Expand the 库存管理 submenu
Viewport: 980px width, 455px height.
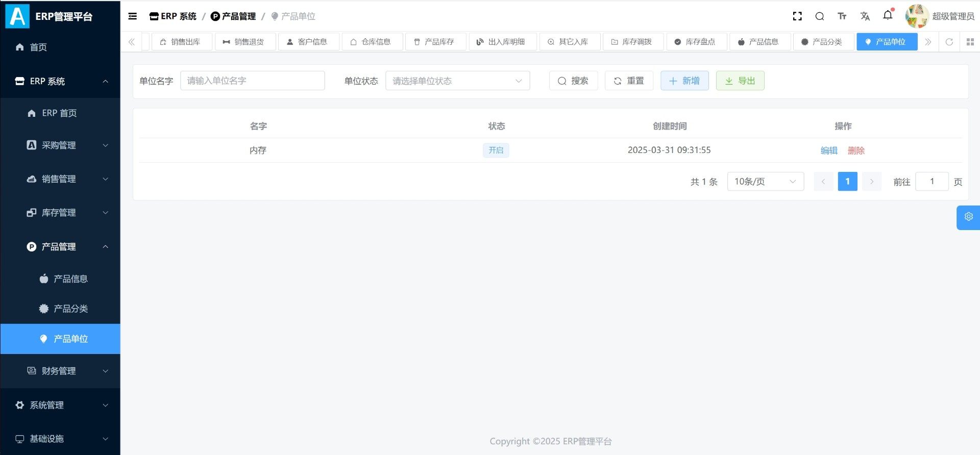(60, 213)
